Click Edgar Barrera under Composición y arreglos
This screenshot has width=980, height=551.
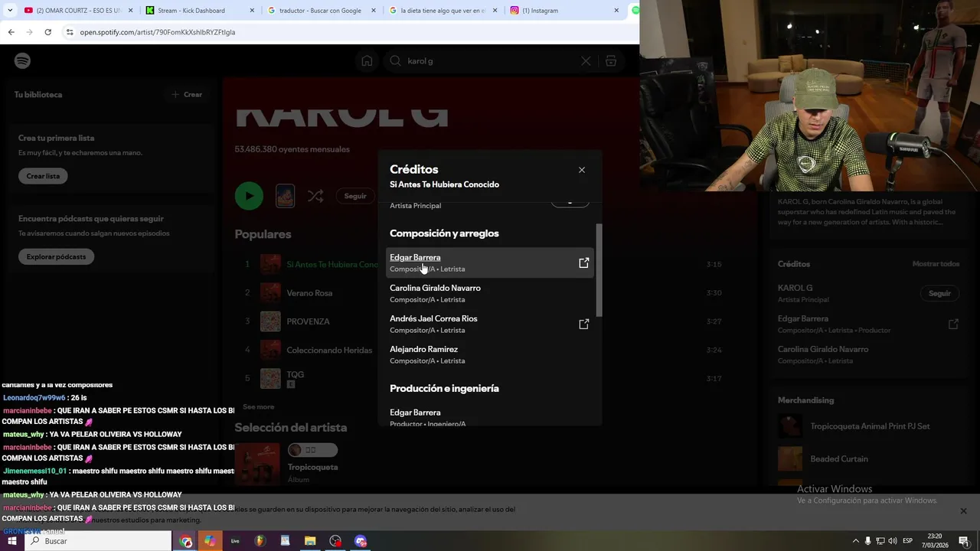pos(415,257)
